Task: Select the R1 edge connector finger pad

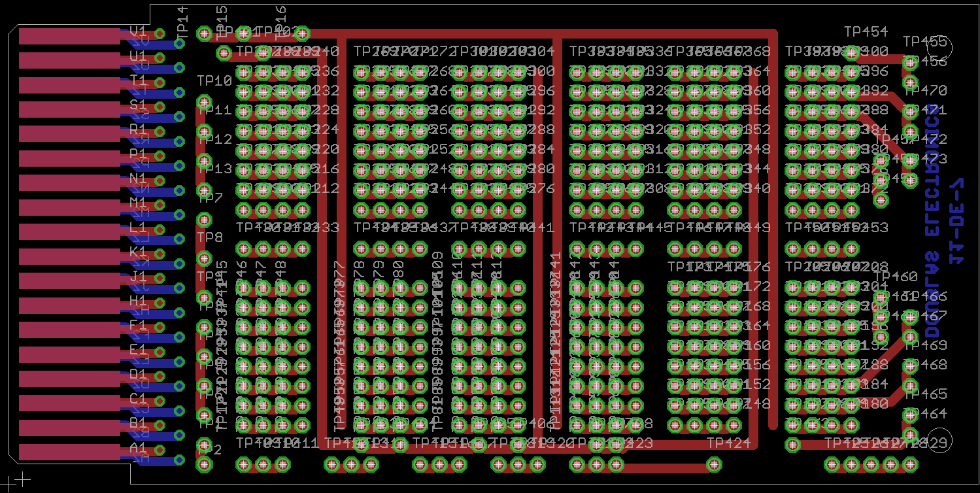Action: click(x=70, y=134)
